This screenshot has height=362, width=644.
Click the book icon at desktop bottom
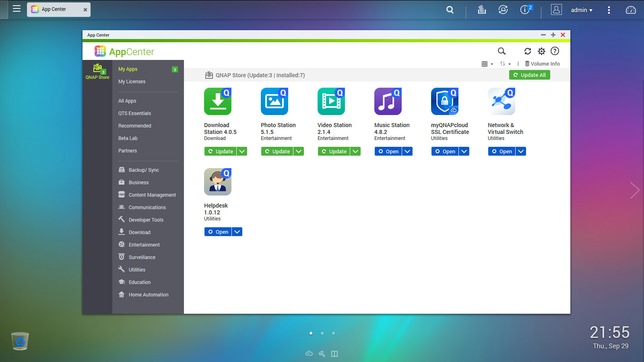[334, 354]
